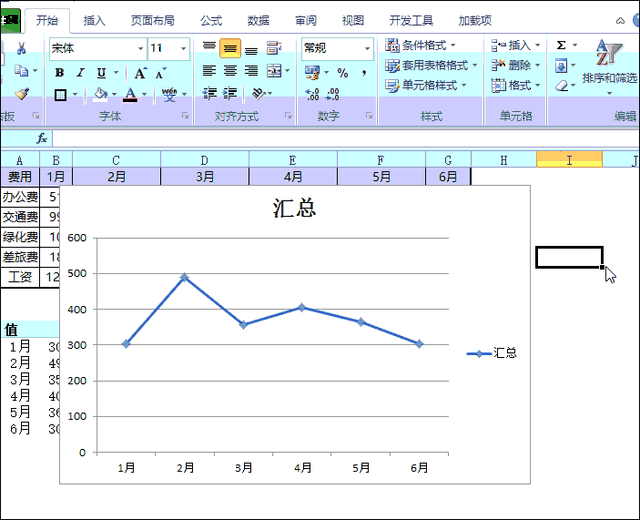
Task: Apply comma thousands separator style
Action: coord(364,73)
